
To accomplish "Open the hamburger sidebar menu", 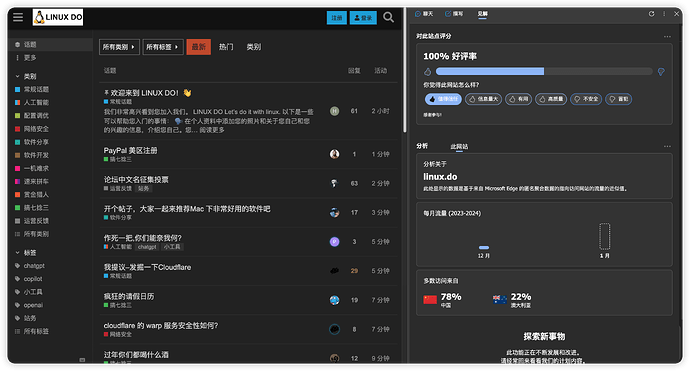I will tap(18, 17).
